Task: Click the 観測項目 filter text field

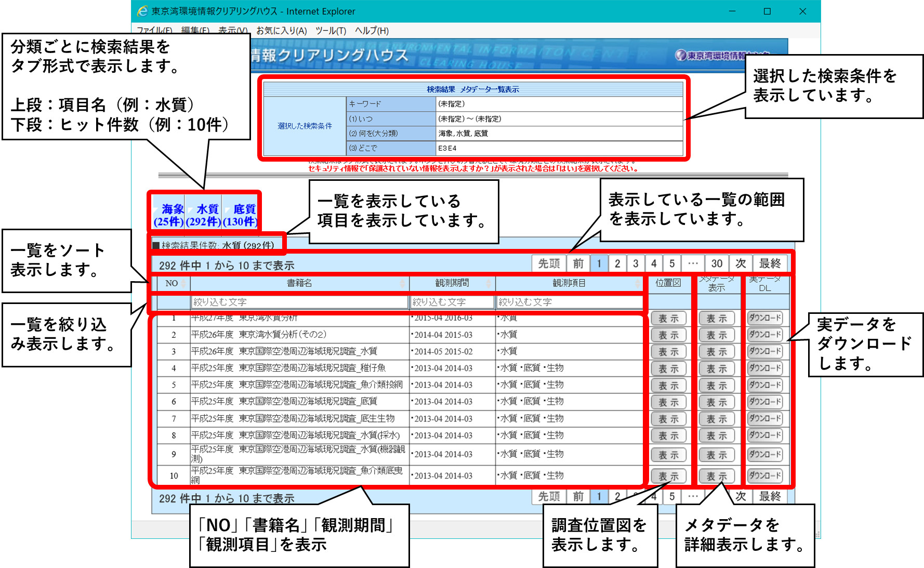Action: point(569,302)
